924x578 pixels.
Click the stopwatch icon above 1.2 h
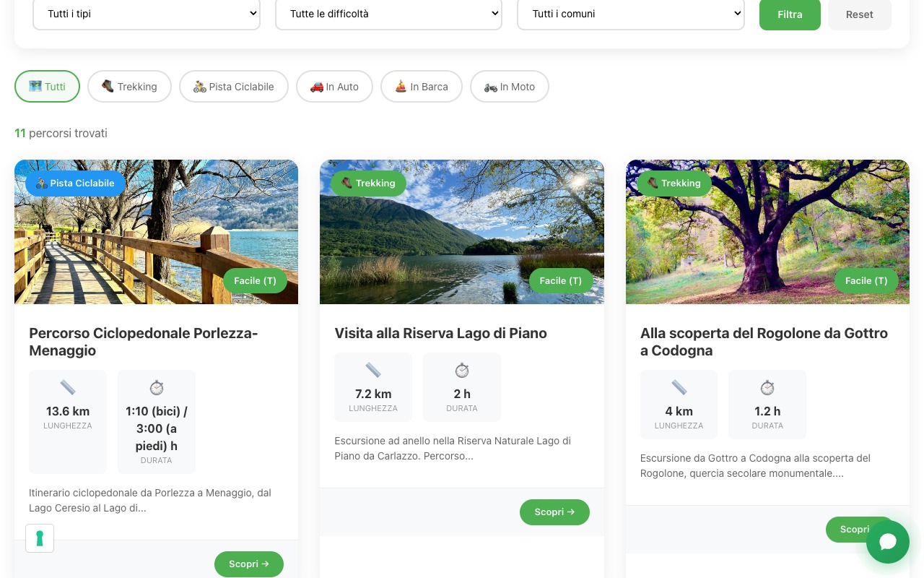[x=767, y=388]
